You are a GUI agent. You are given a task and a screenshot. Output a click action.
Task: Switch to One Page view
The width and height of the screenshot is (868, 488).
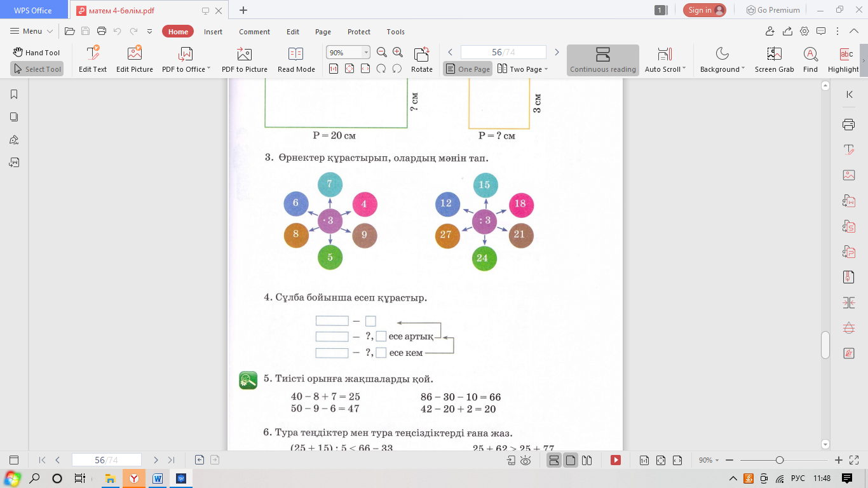(x=468, y=69)
